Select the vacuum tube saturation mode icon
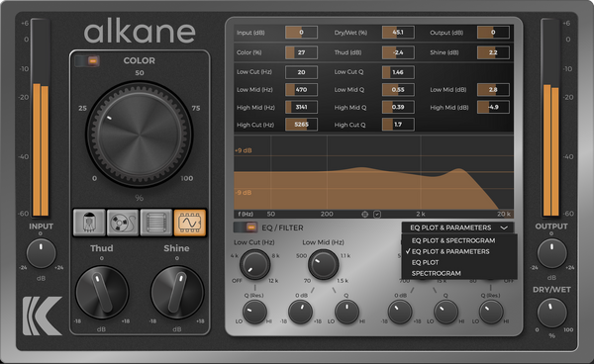Screen dimensions: 594x364 click(89, 223)
